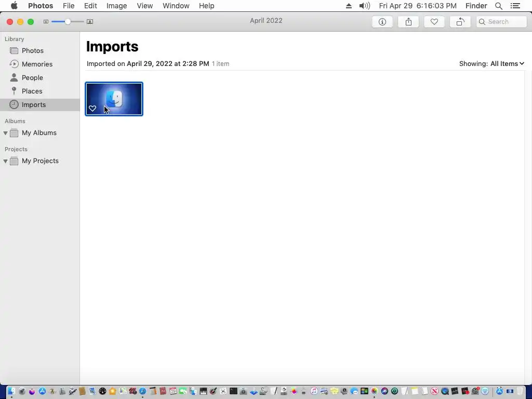
Task: Select Imports in the sidebar
Action: point(39,105)
